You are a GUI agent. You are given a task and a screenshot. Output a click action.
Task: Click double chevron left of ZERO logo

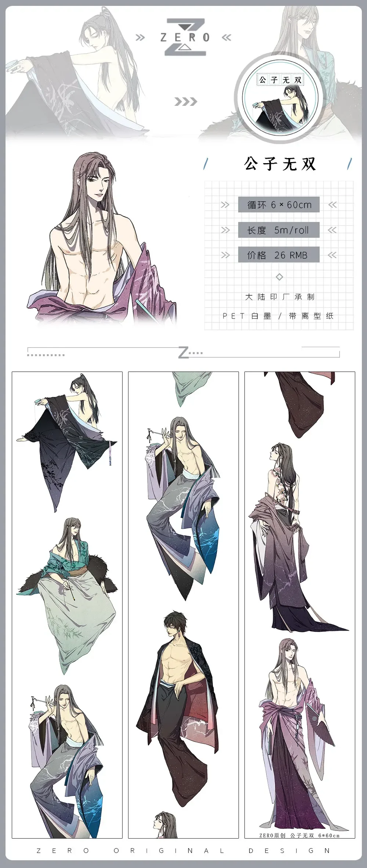click(x=140, y=37)
